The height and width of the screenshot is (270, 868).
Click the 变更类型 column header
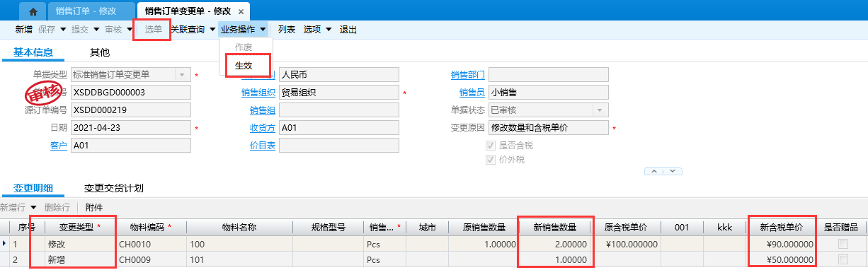81,228
